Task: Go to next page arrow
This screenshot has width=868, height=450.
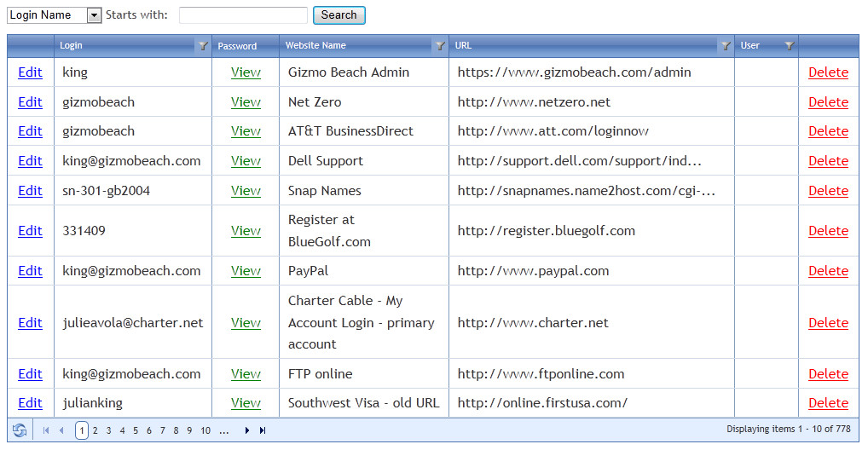Action: coord(247,430)
